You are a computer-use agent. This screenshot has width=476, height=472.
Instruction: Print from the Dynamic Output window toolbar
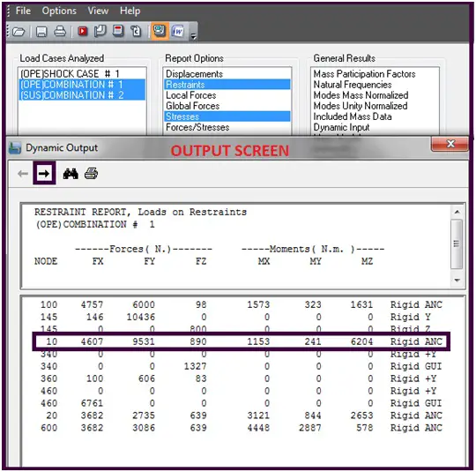(x=91, y=174)
